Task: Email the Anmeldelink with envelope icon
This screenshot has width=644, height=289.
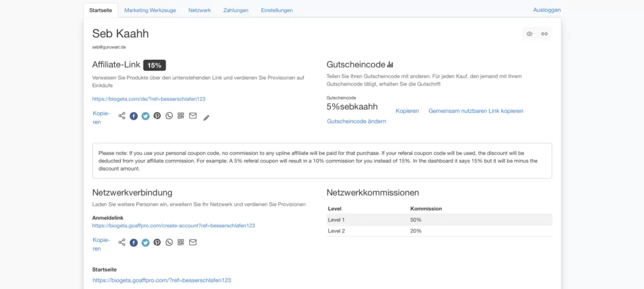Action: coord(193,242)
